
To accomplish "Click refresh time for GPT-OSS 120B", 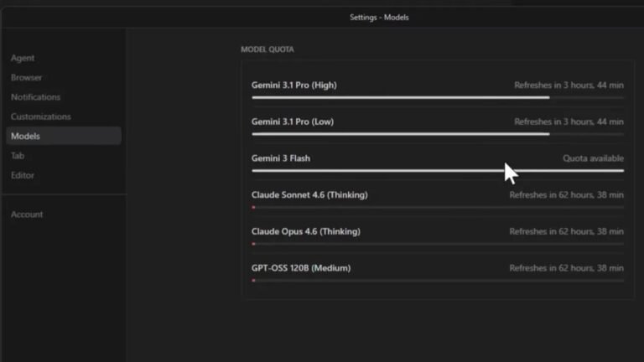I will coord(566,267).
